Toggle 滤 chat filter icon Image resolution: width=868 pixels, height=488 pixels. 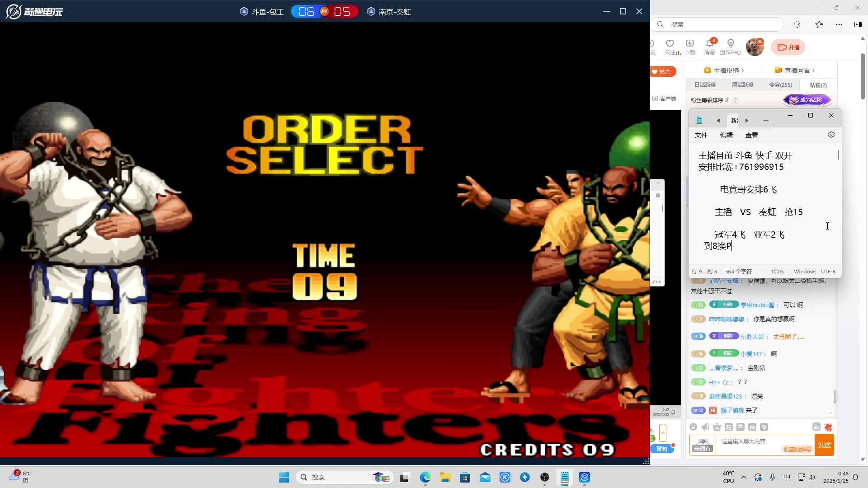coord(816,427)
